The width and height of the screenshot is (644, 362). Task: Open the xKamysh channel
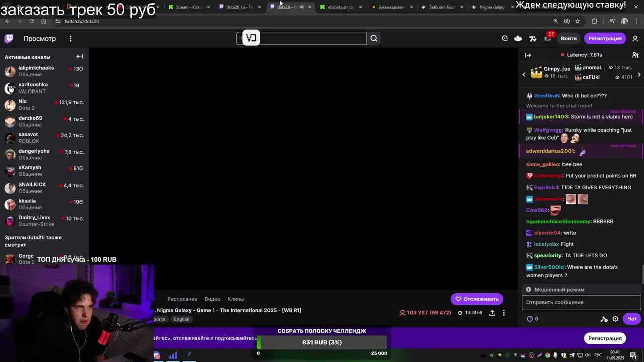click(44, 171)
